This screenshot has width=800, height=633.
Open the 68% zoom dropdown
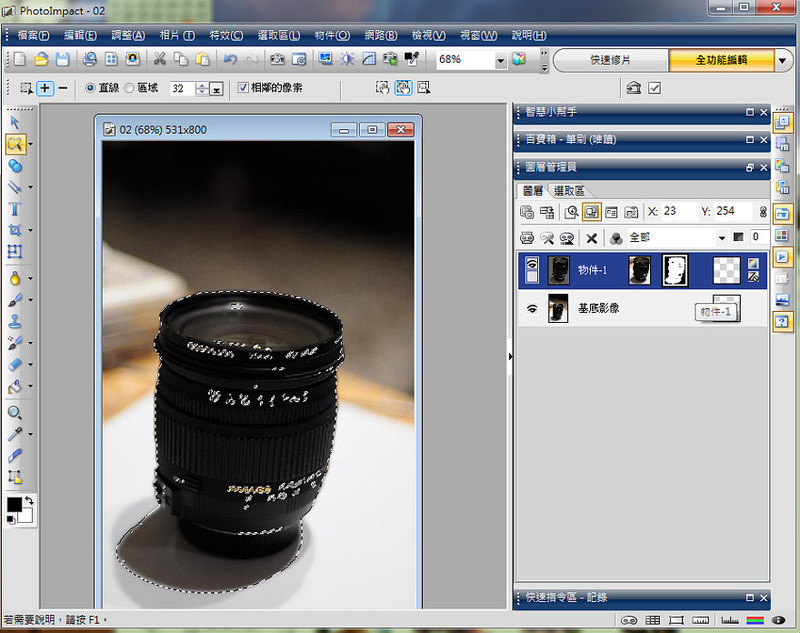501,60
